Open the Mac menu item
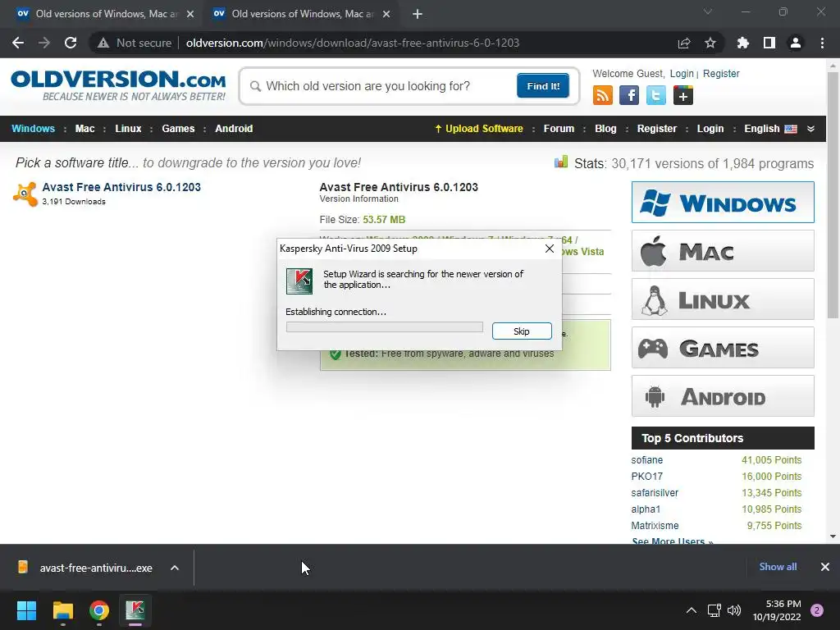 [x=84, y=129]
